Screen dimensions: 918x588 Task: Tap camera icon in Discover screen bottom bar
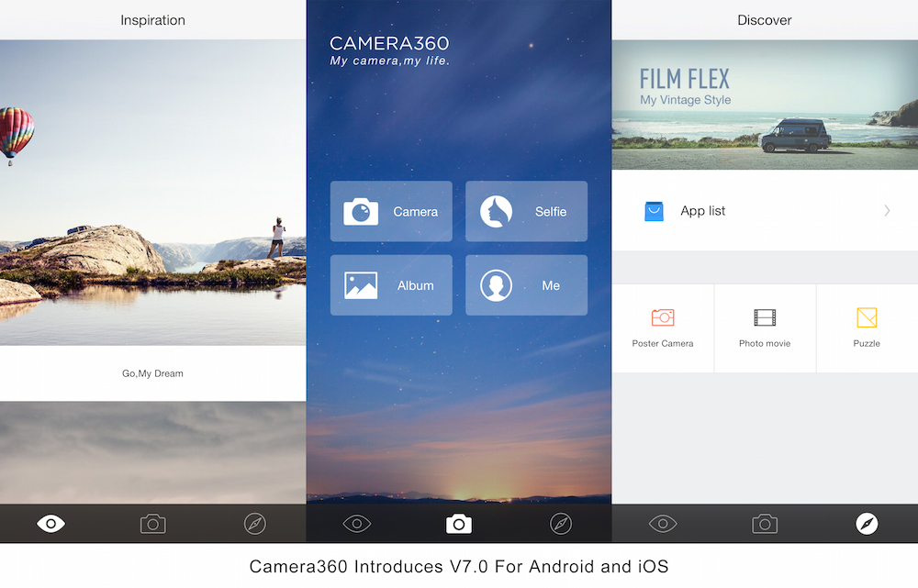(765, 524)
